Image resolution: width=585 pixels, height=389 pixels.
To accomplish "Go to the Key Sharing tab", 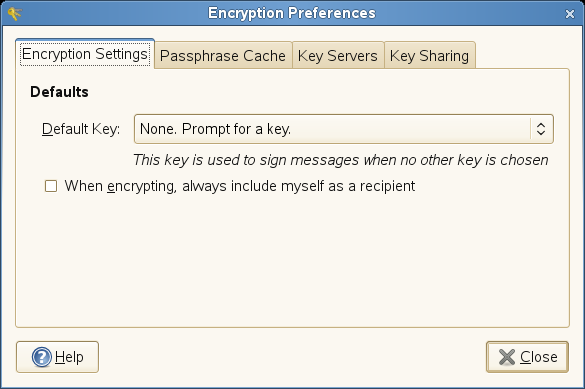I will click(x=429, y=56).
